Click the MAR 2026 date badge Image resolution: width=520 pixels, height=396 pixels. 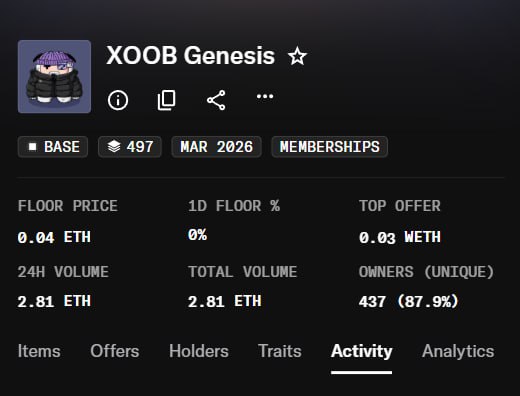[217, 147]
